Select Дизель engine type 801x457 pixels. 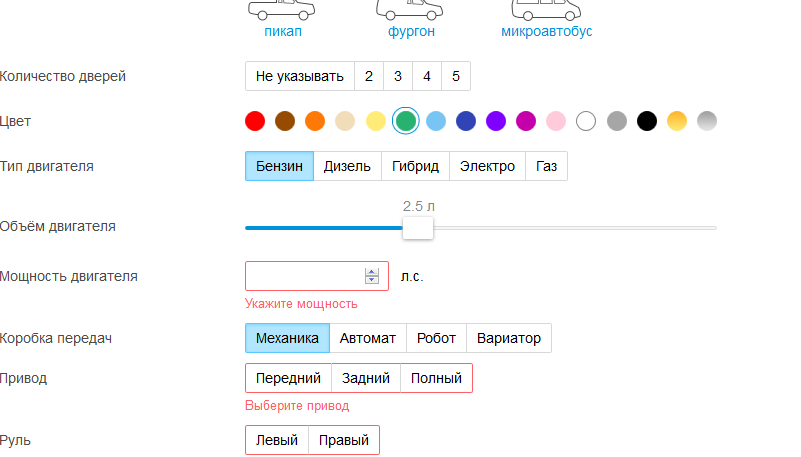coord(347,166)
